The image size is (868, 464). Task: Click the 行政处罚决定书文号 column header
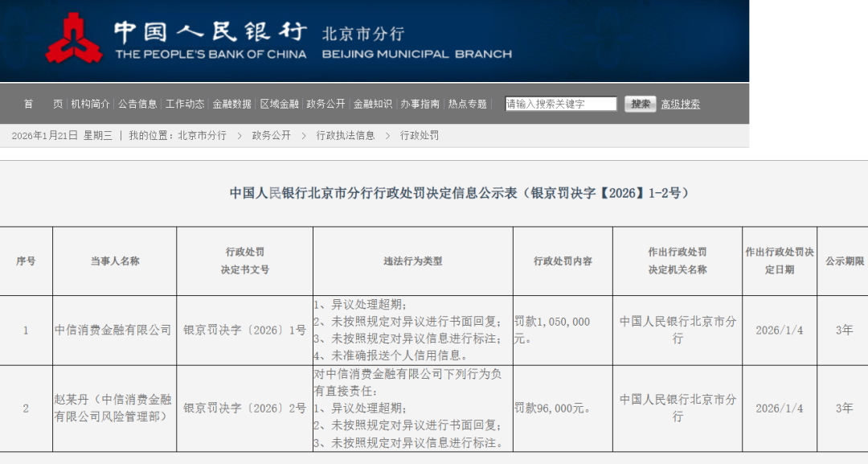click(x=244, y=261)
